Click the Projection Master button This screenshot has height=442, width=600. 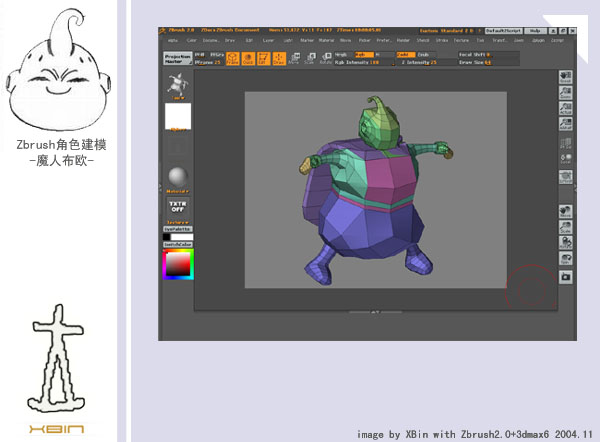[x=178, y=59]
